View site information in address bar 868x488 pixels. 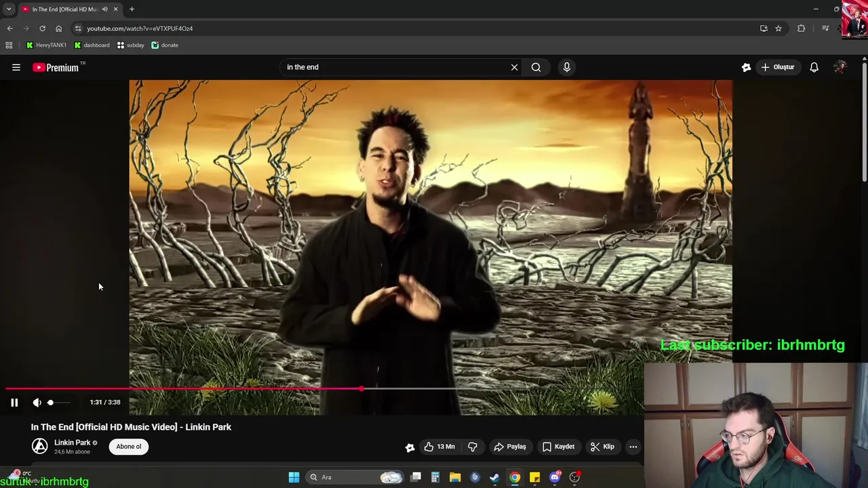pyautogui.click(x=78, y=28)
